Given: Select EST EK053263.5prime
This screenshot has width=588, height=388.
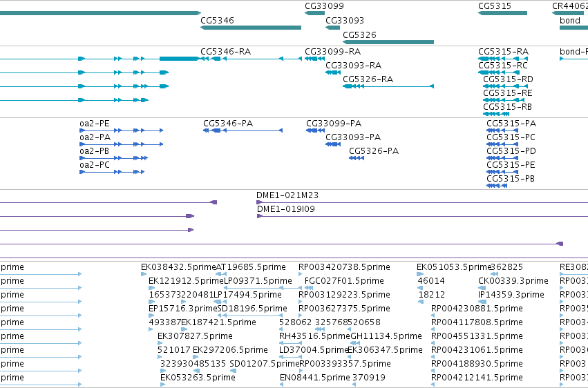Looking at the screenshot, I should pos(163,385).
